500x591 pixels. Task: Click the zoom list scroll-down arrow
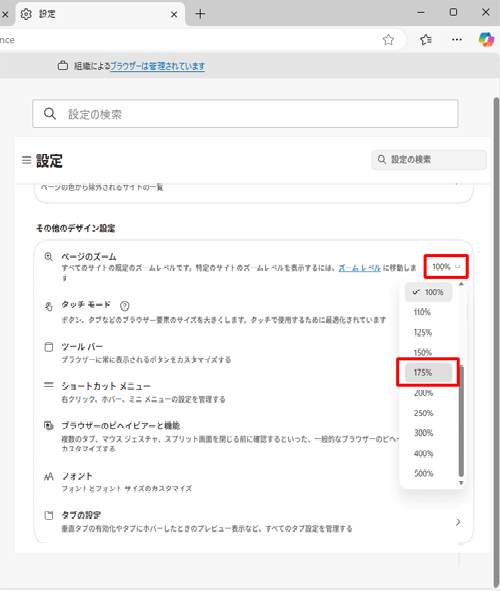(x=461, y=483)
